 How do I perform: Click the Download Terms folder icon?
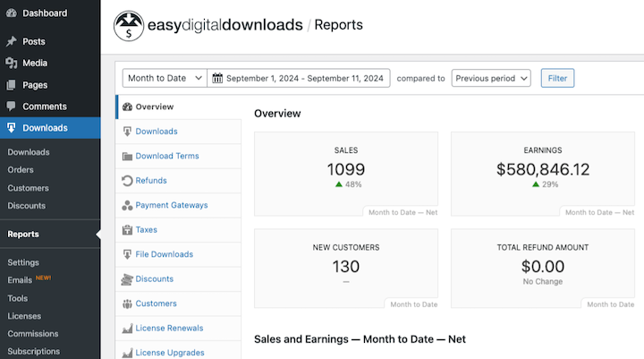(127, 157)
